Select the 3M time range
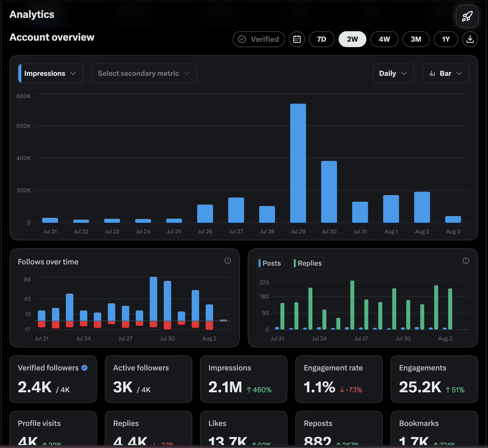This screenshot has height=448, width=488. click(416, 39)
